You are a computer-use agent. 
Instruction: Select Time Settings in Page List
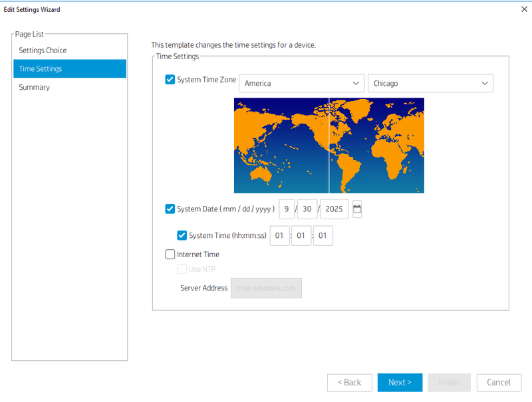click(x=41, y=69)
